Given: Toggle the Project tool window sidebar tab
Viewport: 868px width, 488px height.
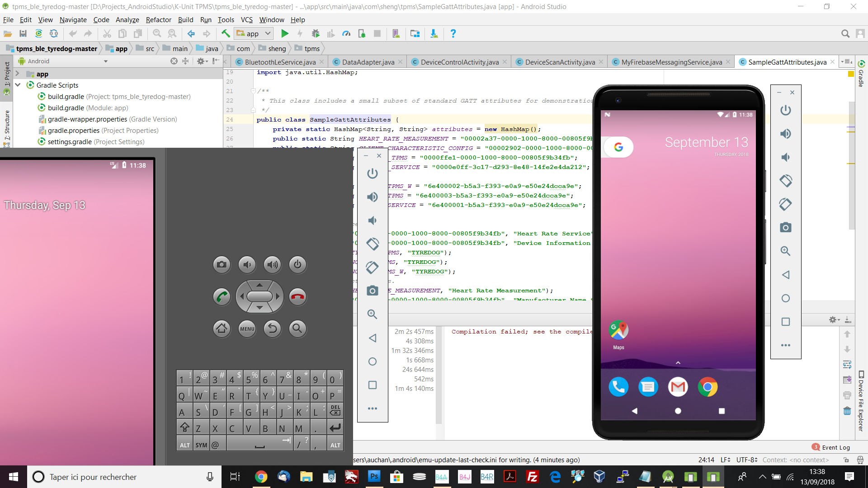Looking at the screenshot, I should [x=7, y=75].
